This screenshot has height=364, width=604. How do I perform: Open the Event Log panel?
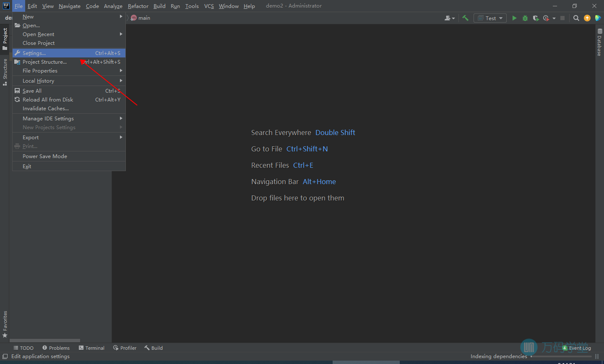[x=577, y=348]
